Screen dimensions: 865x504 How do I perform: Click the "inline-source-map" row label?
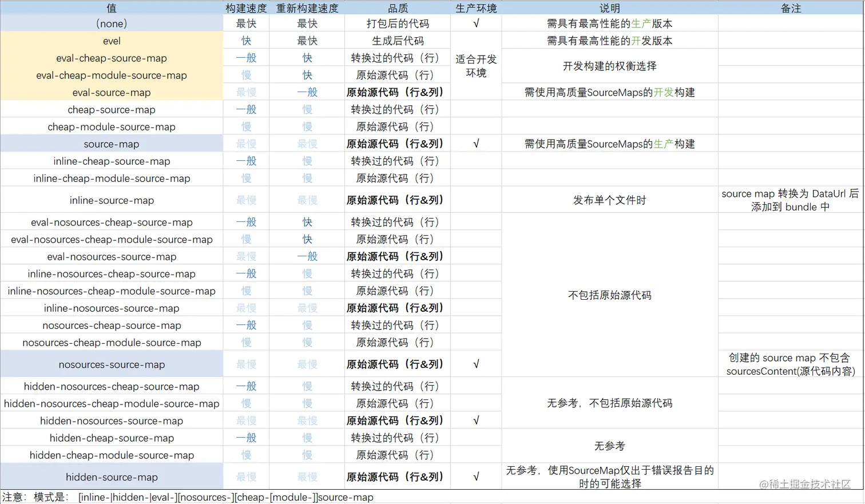(111, 199)
